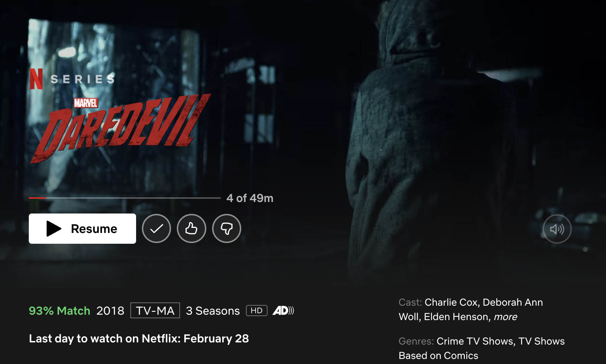This screenshot has width=606, height=364.
Task: Click the TV-MA maturity rating badge
Action: 155,310
